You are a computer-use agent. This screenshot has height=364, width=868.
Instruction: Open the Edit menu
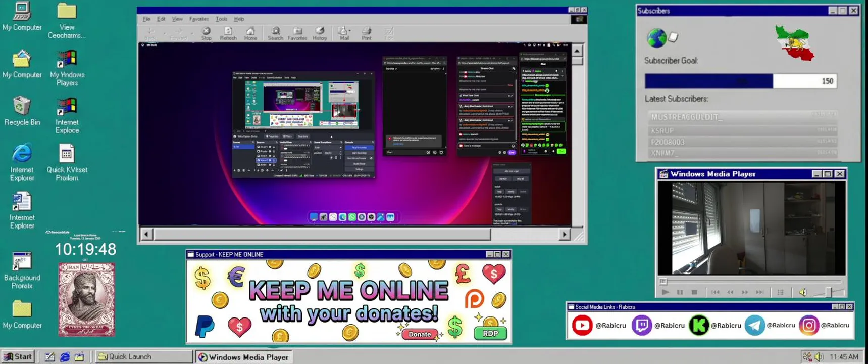[161, 19]
